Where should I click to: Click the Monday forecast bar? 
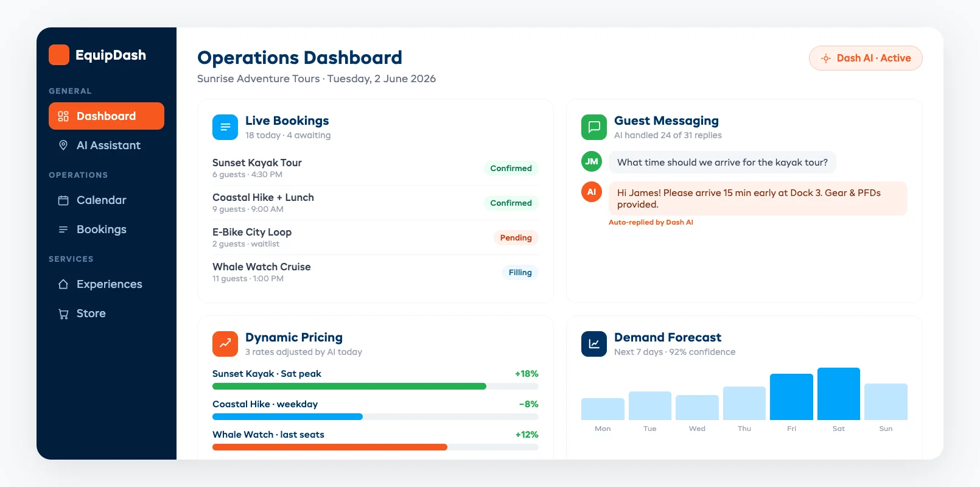603,409
